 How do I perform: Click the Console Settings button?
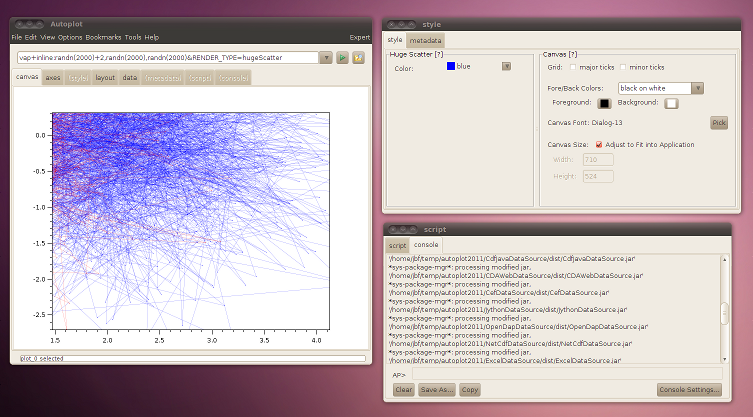tap(689, 390)
